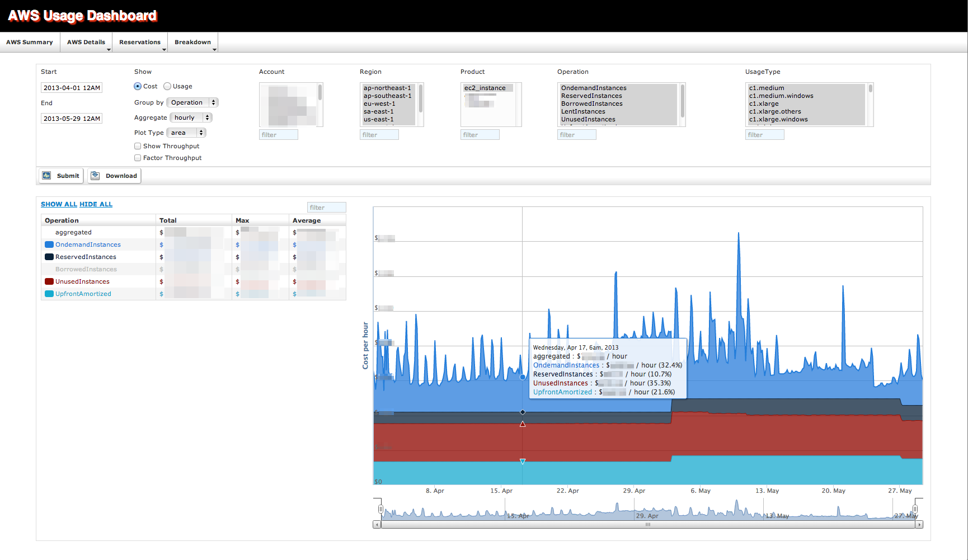This screenshot has height=560, width=968.
Task: Select ReservedInstances in Operation list
Action: point(618,96)
